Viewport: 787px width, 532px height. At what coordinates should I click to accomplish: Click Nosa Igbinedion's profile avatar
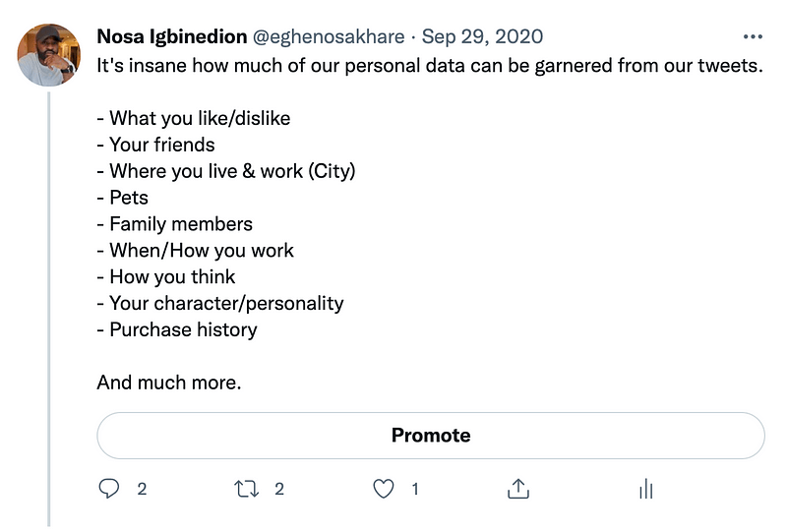coord(48,54)
